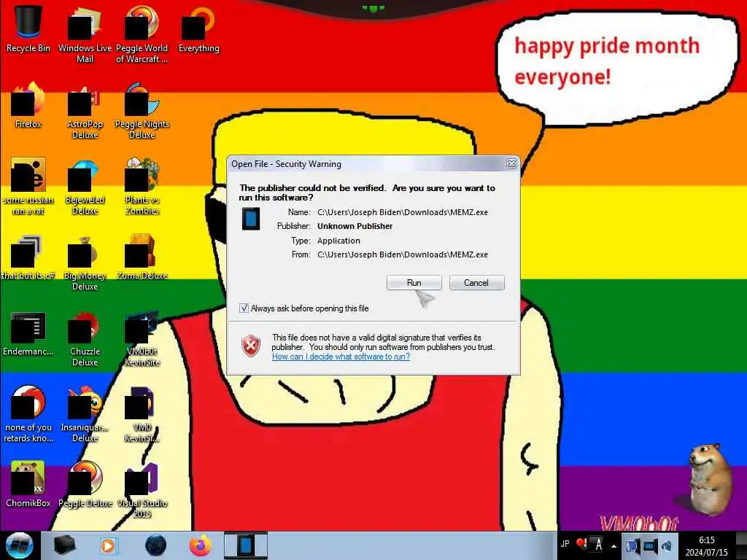Select Big Money Deluxe desktop icon
The width and height of the screenshot is (747, 560).
click(85, 262)
